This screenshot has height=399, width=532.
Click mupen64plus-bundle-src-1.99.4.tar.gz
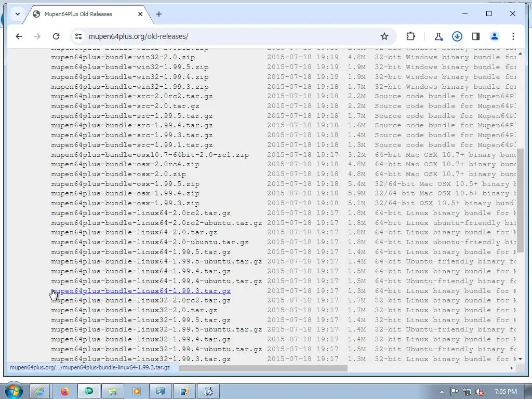tap(132, 125)
